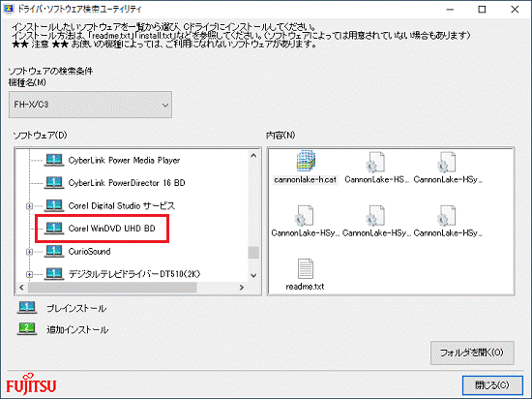Click the デジタルテレビドライバー laptop icon

click(x=54, y=274)
